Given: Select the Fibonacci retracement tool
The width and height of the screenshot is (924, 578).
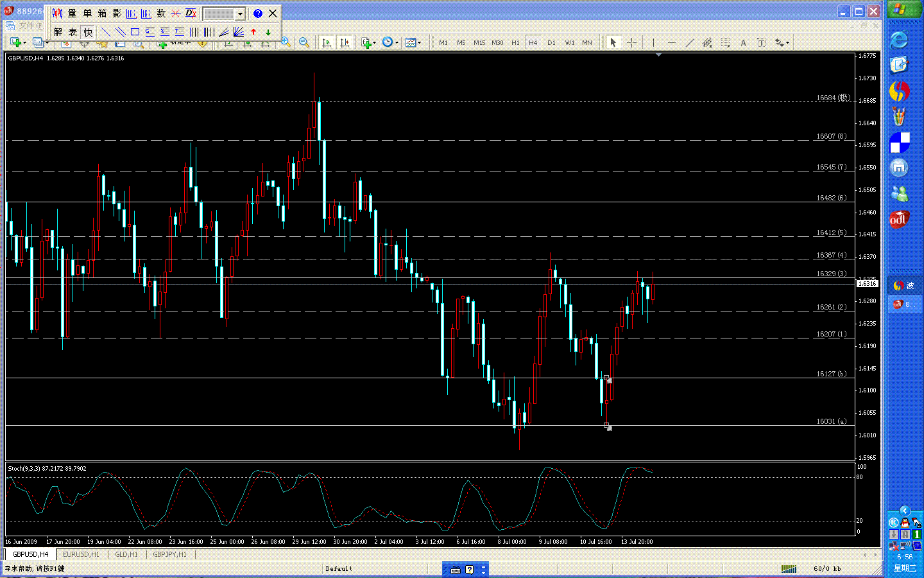Looking at the screenshot, I should point(725,42).
